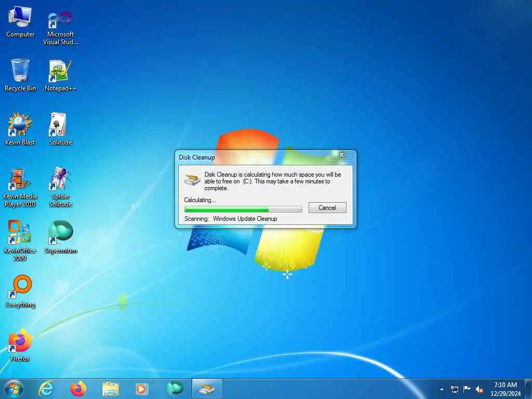Click the Disk Cleanup taskbar button
532x399 pixels.
(x=207, y=389)
